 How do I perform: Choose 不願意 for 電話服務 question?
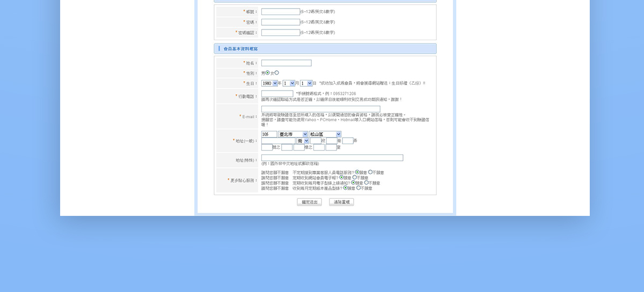pyautogui.click(x=370, y=171)
